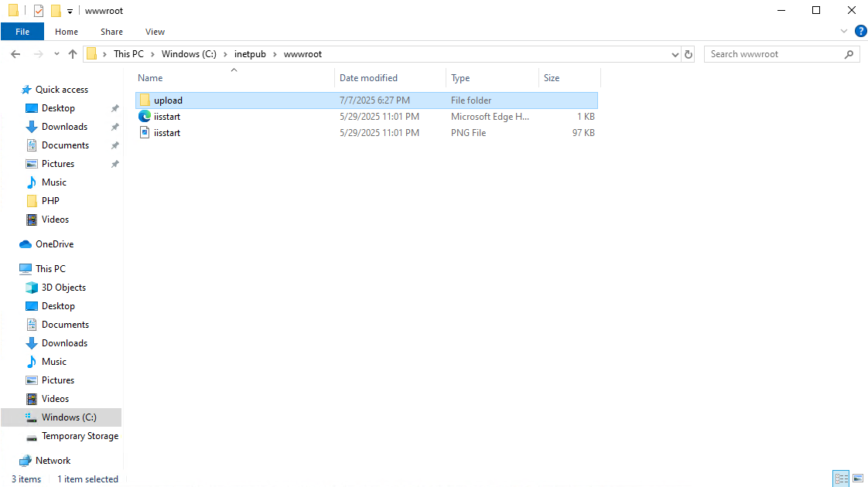This screenshot has width=868, height=487.
Task: Select This PC in navigation pane
Action: 50,268
